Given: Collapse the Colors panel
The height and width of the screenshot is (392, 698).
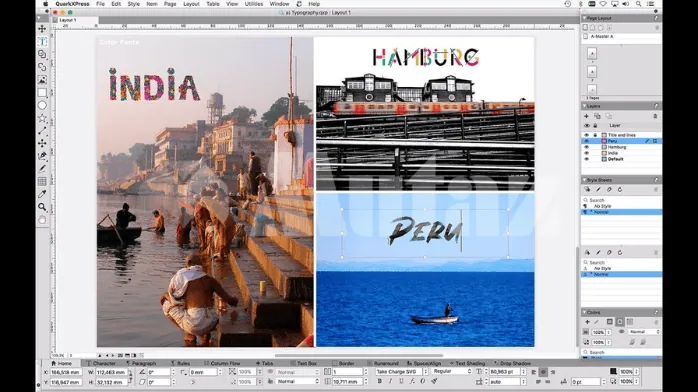Looking at the screenshot, I should point(584,312).
